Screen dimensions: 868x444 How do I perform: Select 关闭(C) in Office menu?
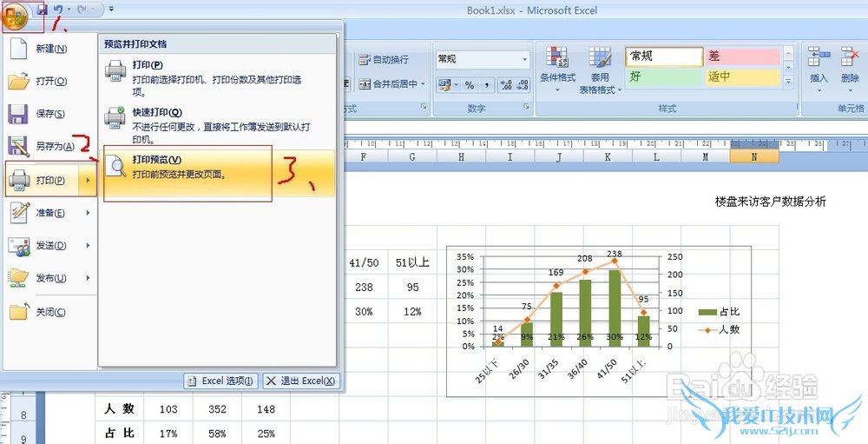[x=49, y=313]
